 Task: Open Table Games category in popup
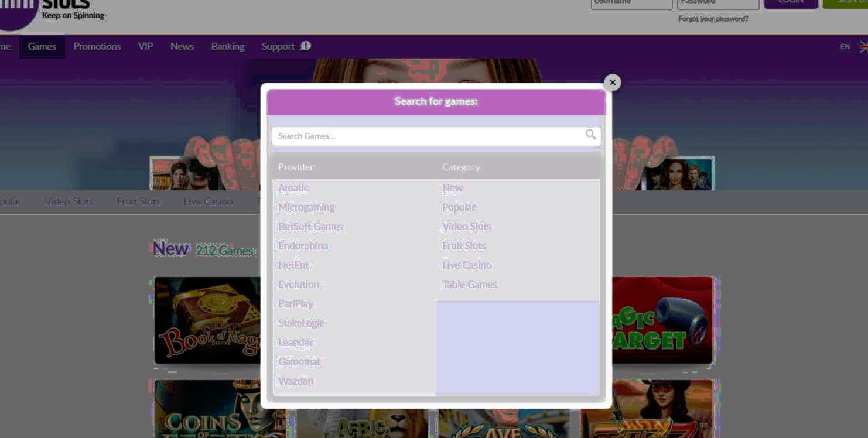tap(469, 285)
